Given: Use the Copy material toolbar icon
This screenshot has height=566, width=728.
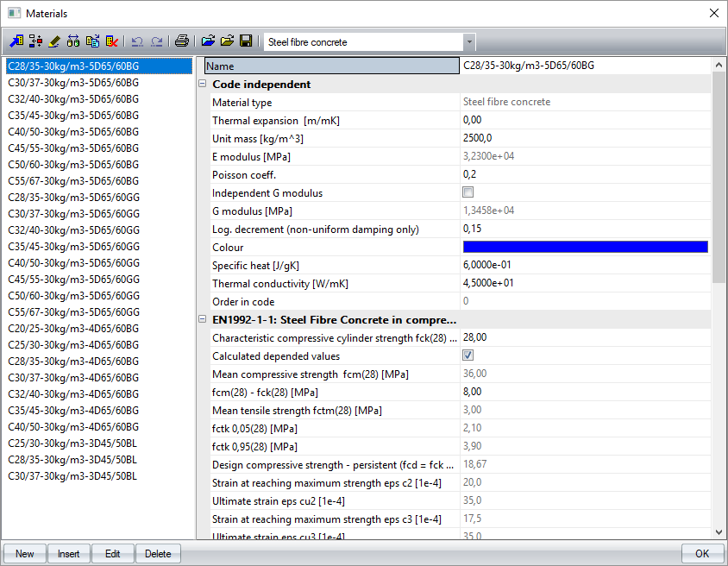Looking at the screenshot, I should [92, 40].
